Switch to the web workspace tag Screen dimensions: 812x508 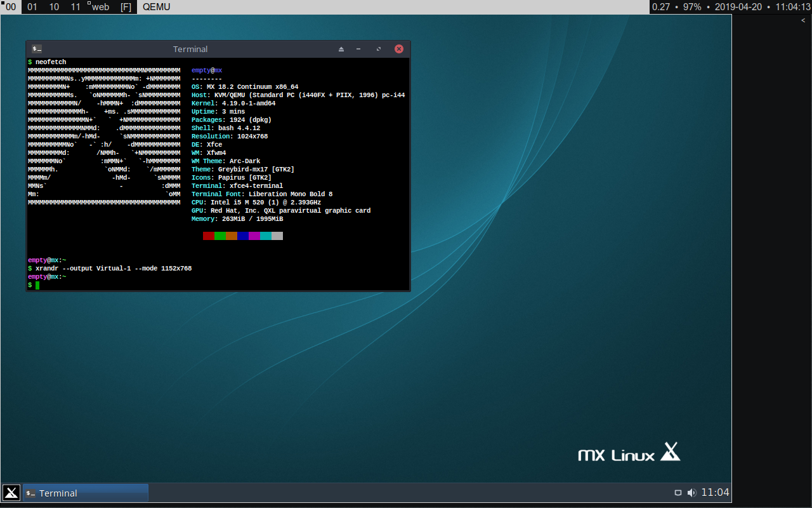point(100,7)
